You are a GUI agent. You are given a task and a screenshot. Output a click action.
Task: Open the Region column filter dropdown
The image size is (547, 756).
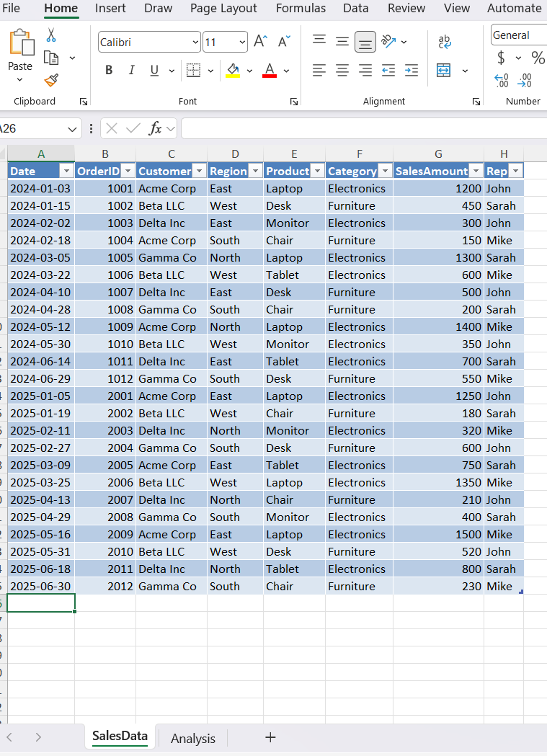[255, 171]
